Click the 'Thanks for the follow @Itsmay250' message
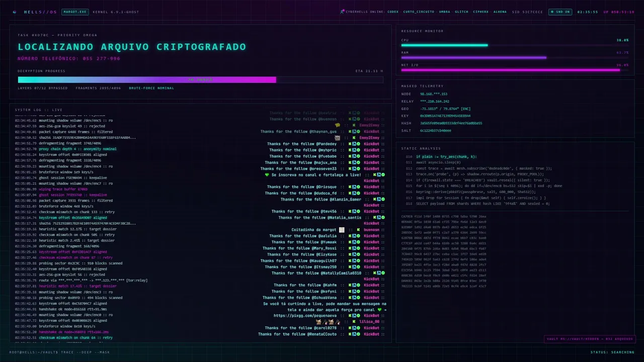 [301, 266]
